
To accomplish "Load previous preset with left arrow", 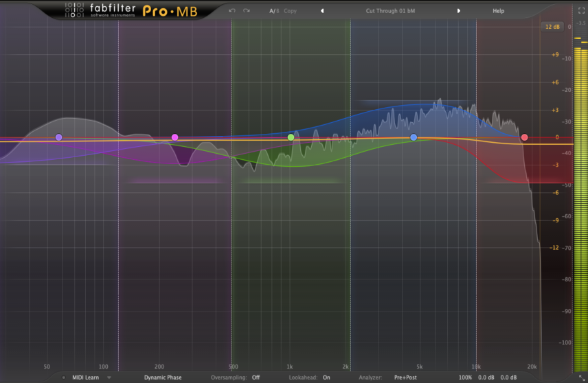I will pos(322,11).
